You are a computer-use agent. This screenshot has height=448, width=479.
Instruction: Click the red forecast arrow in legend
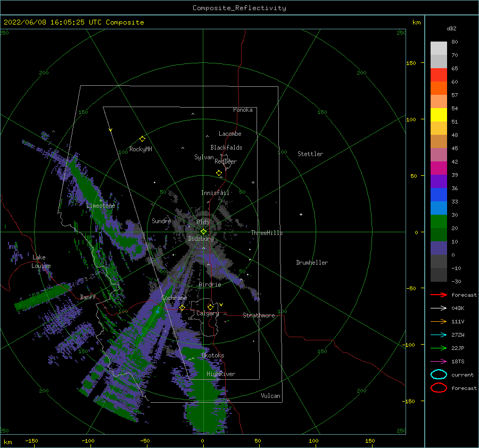(439, 295)
